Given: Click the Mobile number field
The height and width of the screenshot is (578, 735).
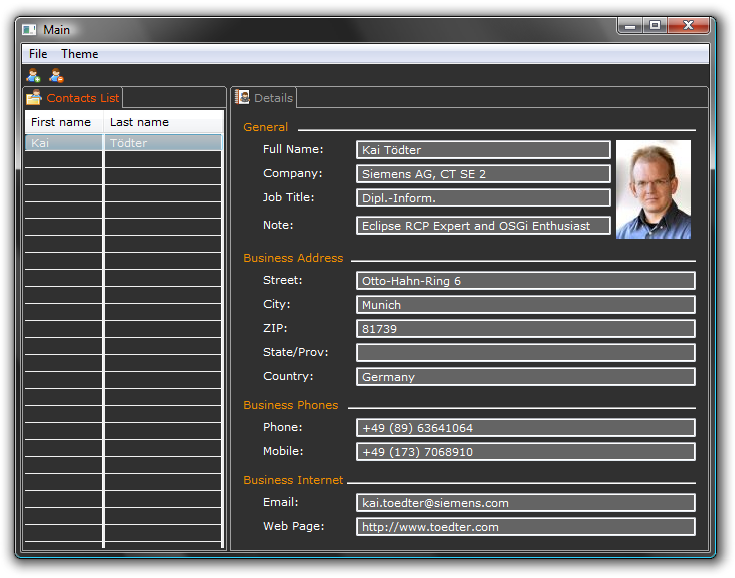Looking at the screenshot, I should (x=525, y=451).
